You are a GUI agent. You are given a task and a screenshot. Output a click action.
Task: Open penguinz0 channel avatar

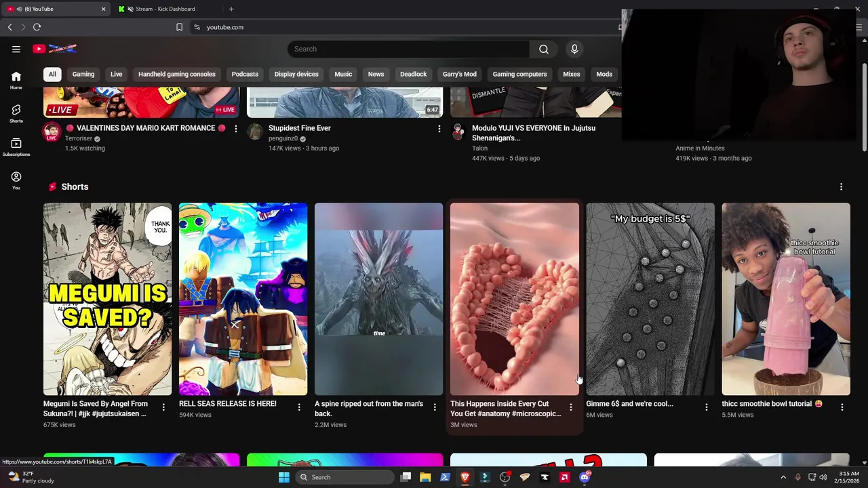[255, 131]
